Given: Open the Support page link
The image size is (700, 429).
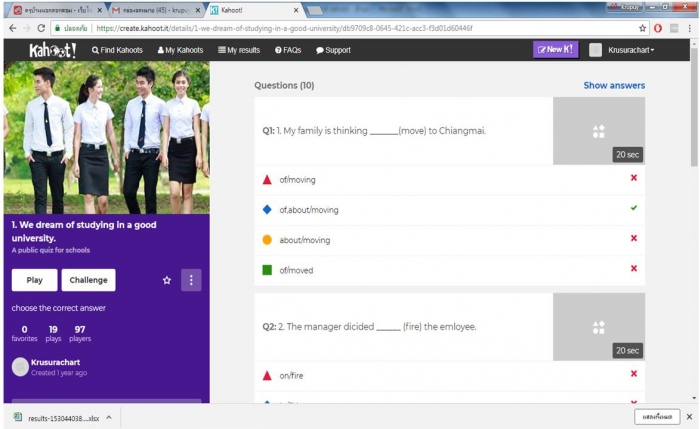Looking at the screenshot, I should [x=333, y=50].
